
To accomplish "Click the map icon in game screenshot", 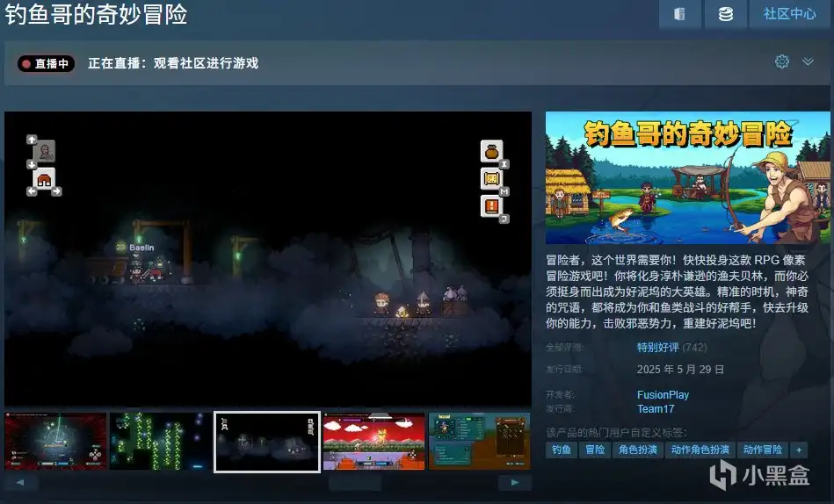I will 492,179.
